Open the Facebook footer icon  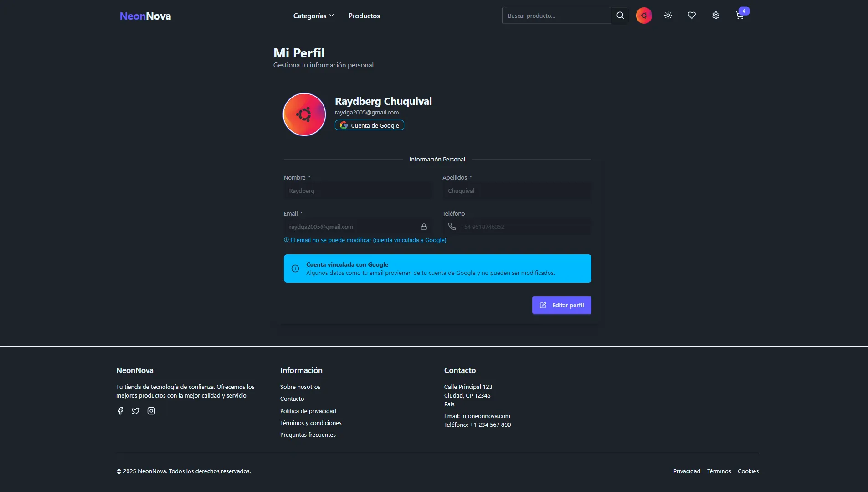120,411
